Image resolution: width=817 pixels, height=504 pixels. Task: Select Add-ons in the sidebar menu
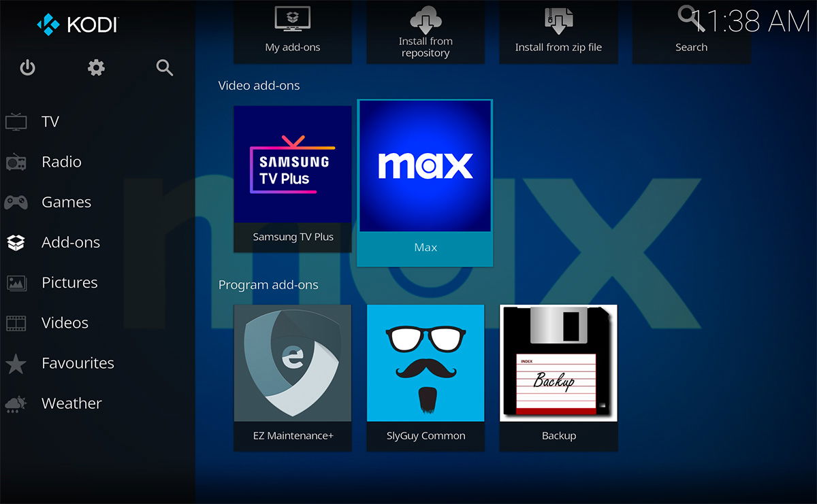(x=71, y=242)
